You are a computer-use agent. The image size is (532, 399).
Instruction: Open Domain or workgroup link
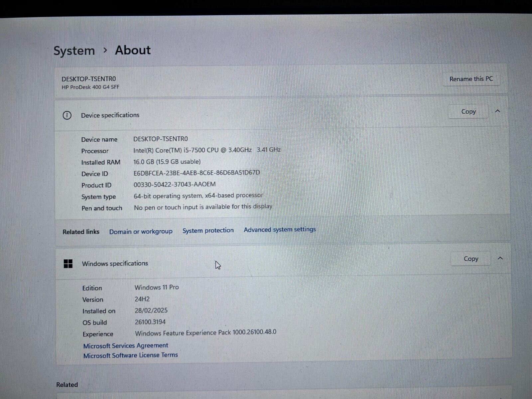click(x=141, y=231)
